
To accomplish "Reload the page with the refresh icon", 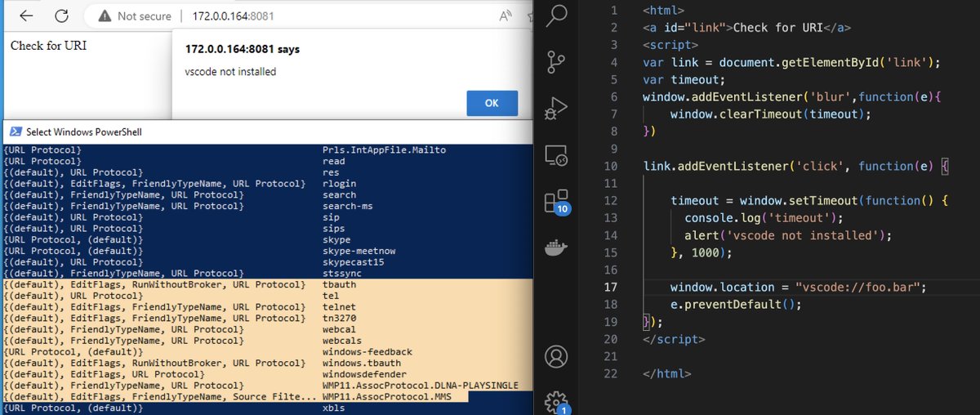I will (x=62, y=16).
